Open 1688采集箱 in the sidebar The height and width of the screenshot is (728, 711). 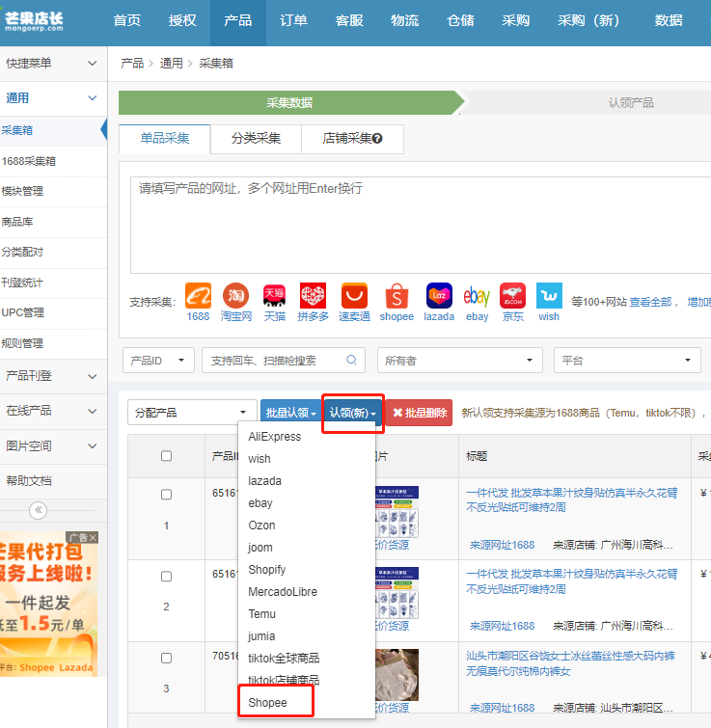point(53,161)
